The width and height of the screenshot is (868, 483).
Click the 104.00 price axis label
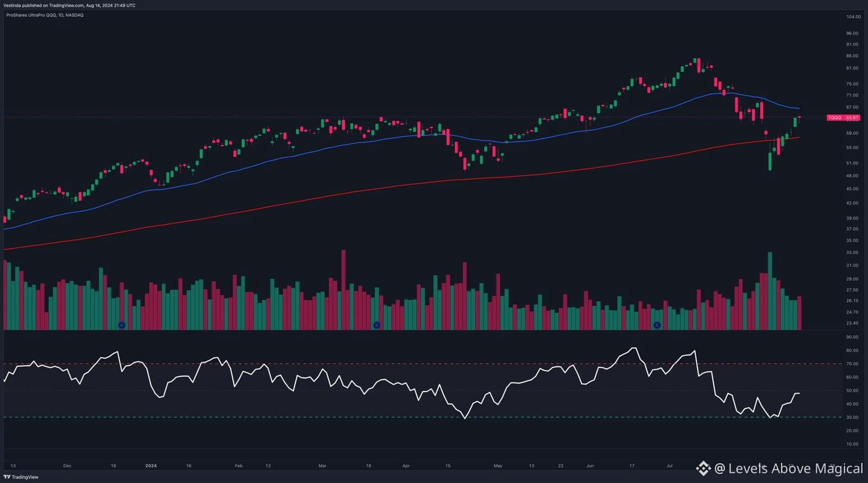tap(853, 17)
